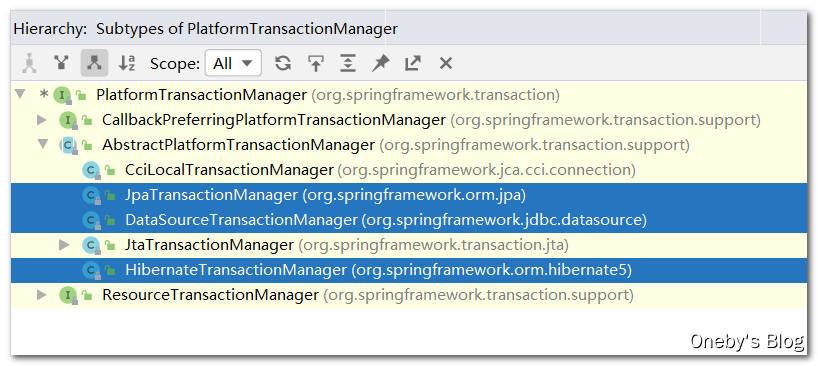Viewport: 818px width, 366px height.
Task: Pin the hierarchy tab icon
Action: tap(380, 64)
